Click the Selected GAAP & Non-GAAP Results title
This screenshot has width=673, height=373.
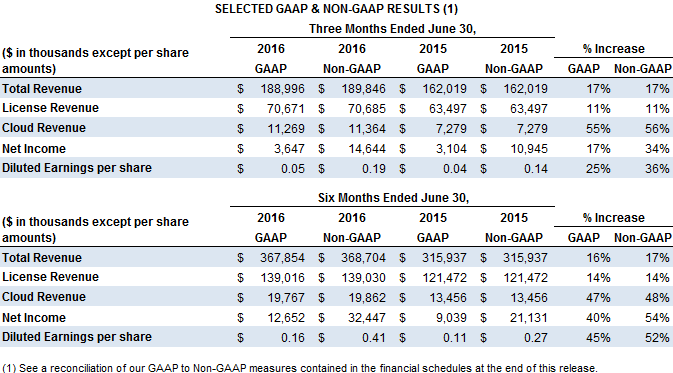(x=336, y=9)
